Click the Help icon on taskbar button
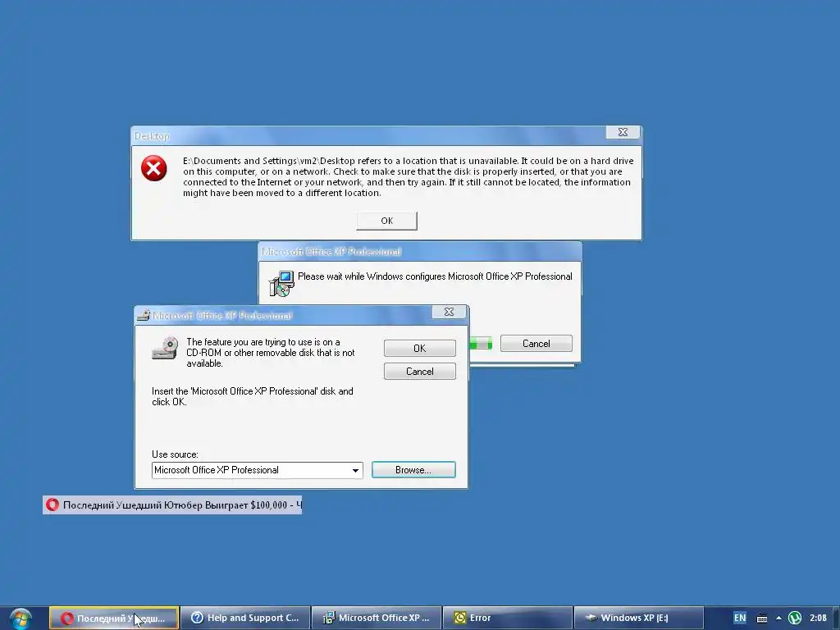Screen dimensions: 840x630 (x=197, y=618)
